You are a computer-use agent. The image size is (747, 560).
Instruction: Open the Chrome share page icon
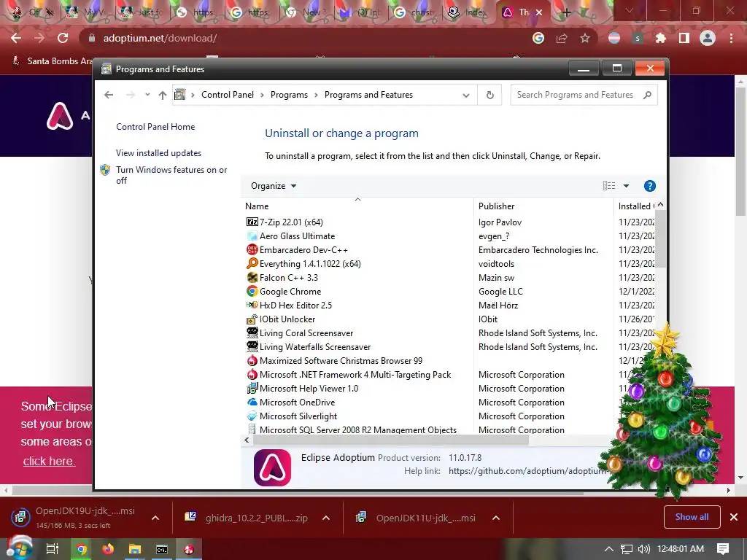point(562,38)
